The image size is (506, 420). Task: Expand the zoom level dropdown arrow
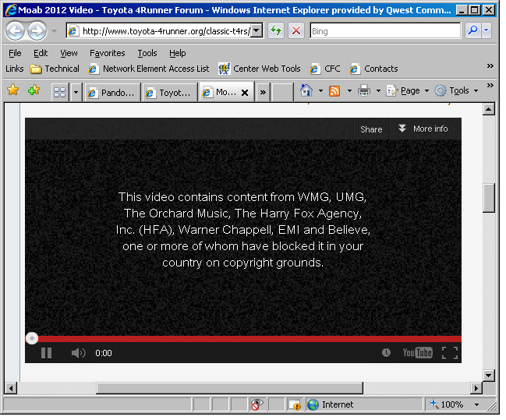click(476, 405)
